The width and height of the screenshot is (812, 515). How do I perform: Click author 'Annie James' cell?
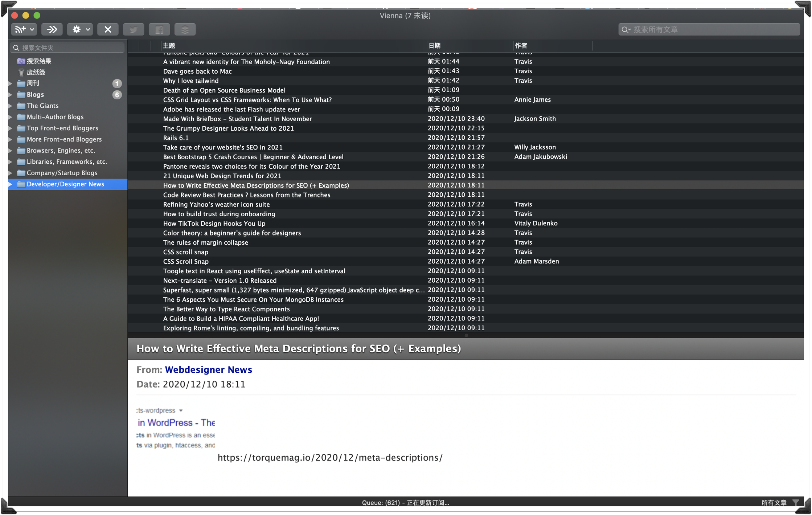[532, 99]
